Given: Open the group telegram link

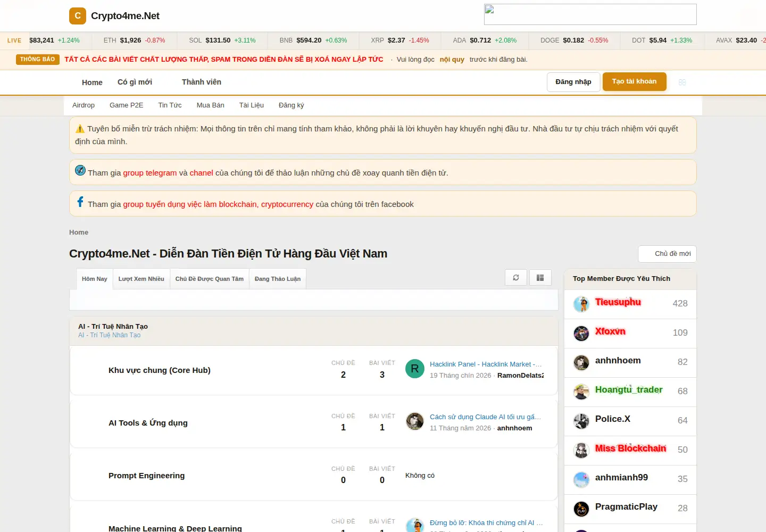Looking at the screenshot, I should tap(150, 173).
